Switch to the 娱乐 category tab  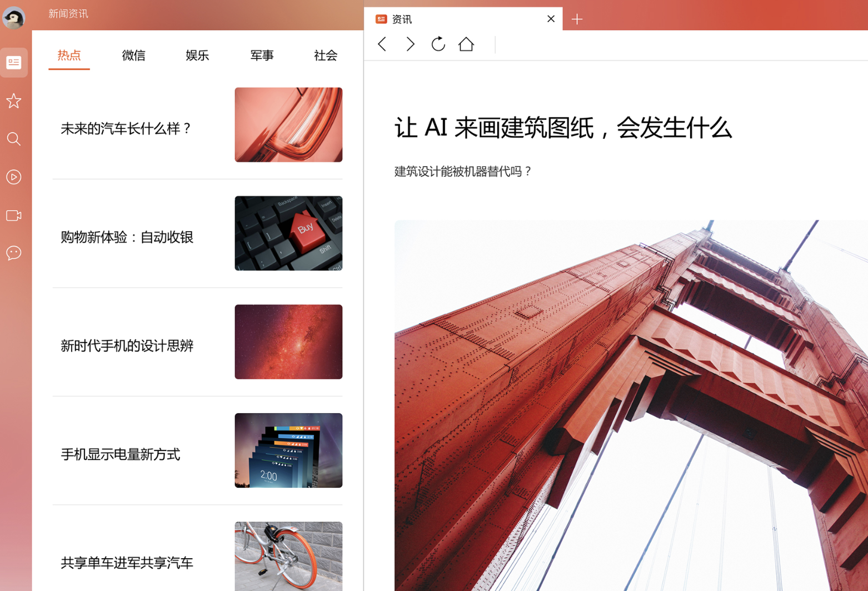[x=197, y=56]
